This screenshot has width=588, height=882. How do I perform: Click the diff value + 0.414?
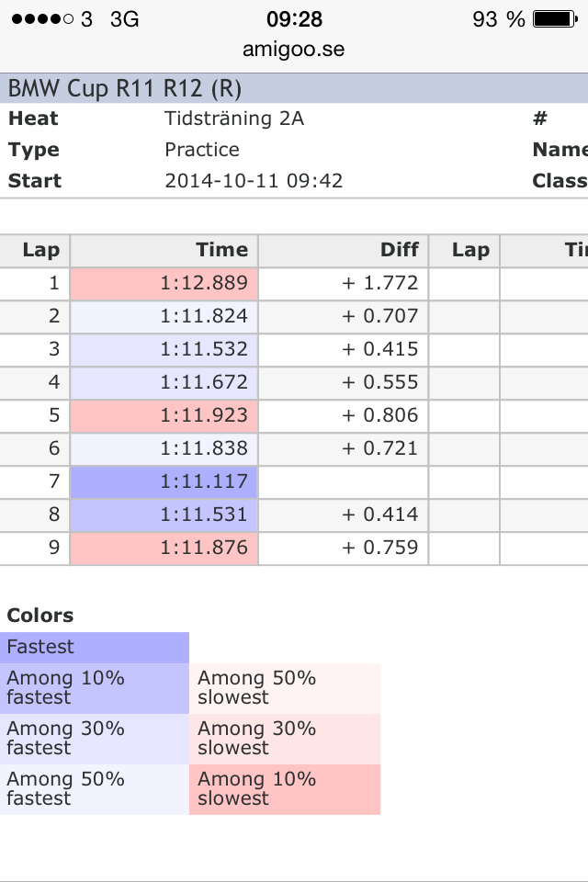click(379, 514)
